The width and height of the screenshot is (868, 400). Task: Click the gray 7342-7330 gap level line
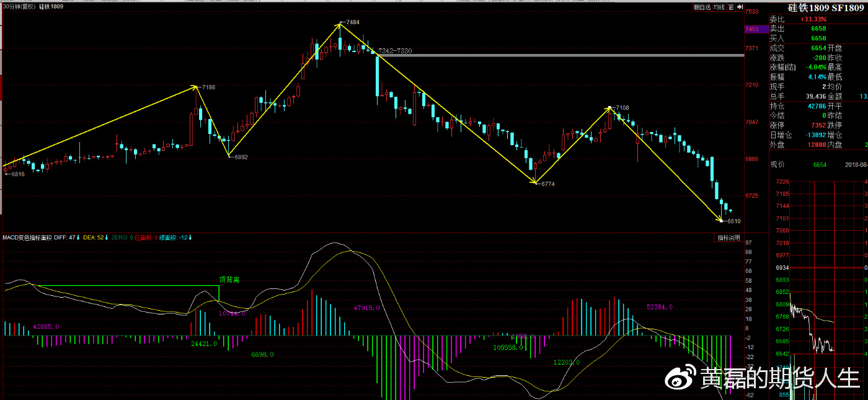coord(558,56)
